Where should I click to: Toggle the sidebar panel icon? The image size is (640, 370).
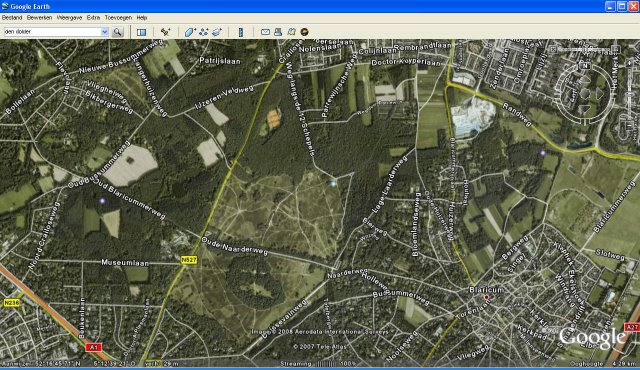pyautogui.click(x=142, y=32)
